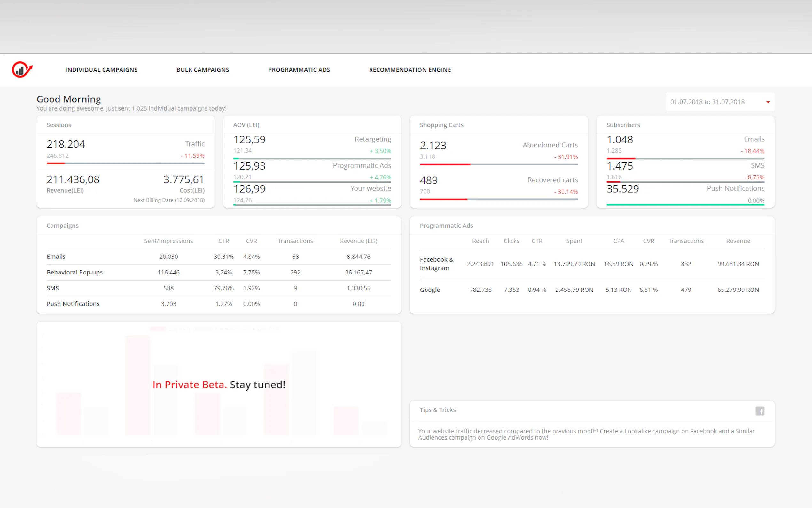
Task: Click the Revenue (LEI) column header
Action: point(358,241)
